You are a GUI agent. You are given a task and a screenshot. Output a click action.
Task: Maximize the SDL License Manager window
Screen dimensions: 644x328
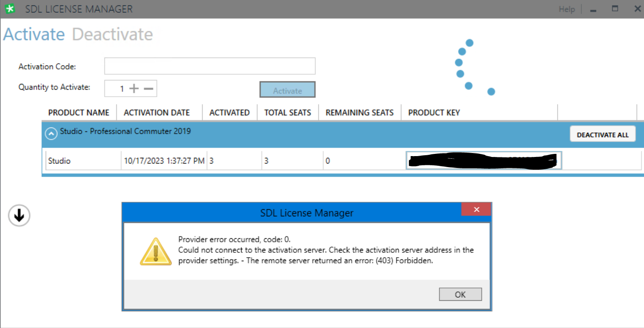615,8
